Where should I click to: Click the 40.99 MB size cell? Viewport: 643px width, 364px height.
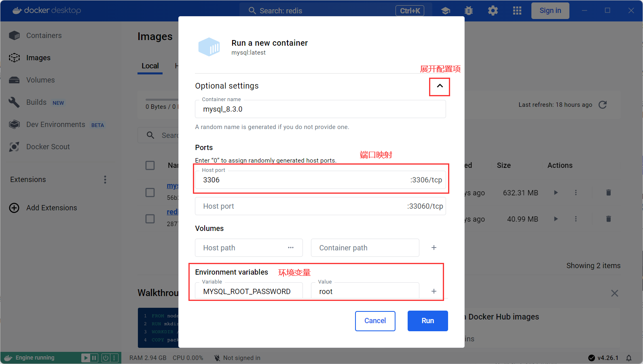pos(522,219)
